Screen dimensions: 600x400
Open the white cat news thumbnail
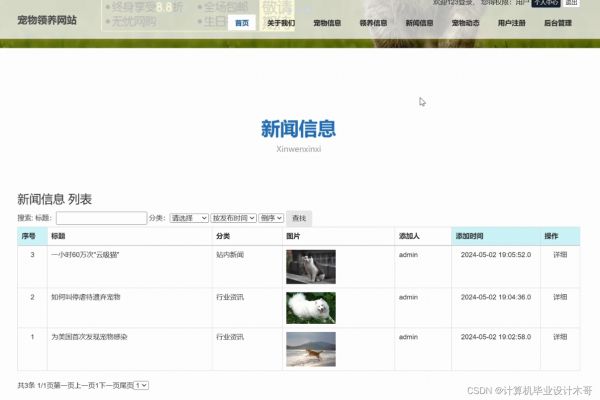pos(310,267)
